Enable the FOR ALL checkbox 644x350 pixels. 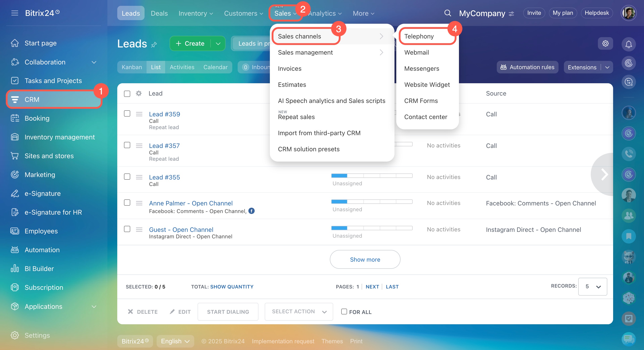tap(344, 312)
